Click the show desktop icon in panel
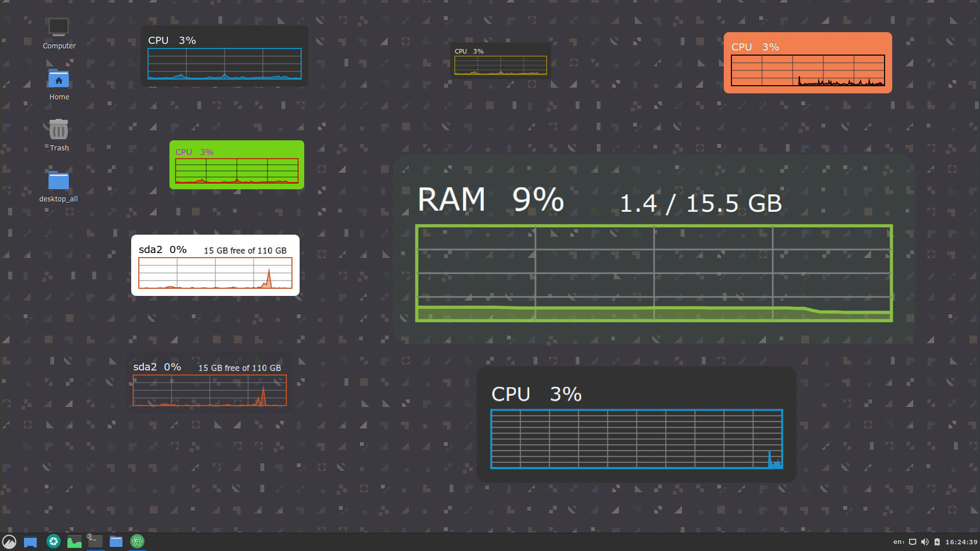980x551 pixels. tap(31, 542)
